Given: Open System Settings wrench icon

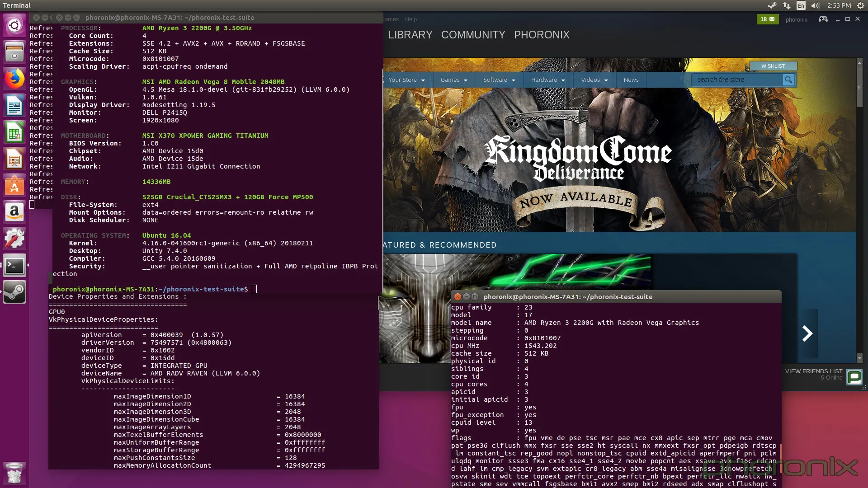Looking at the screenshot, I should (14, 239).
